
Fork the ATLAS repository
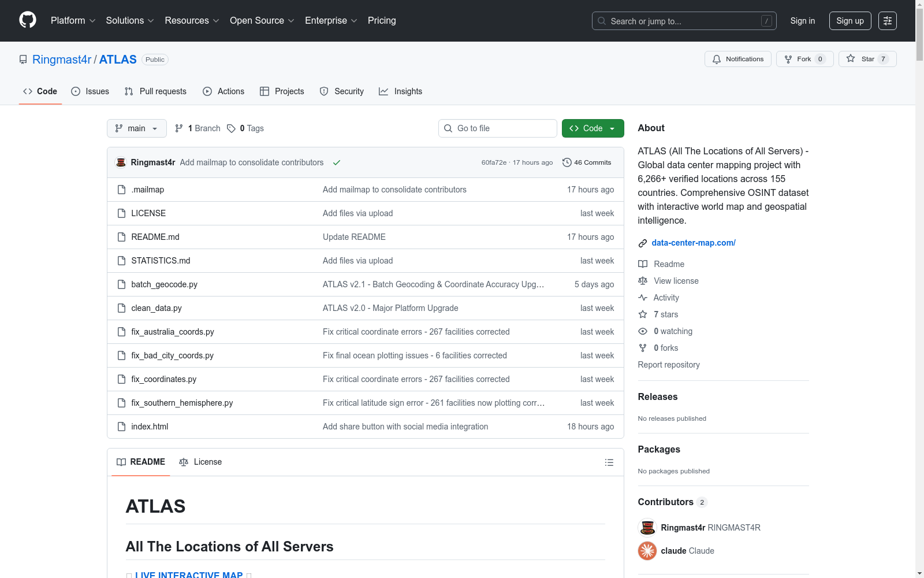coord(805,59)
